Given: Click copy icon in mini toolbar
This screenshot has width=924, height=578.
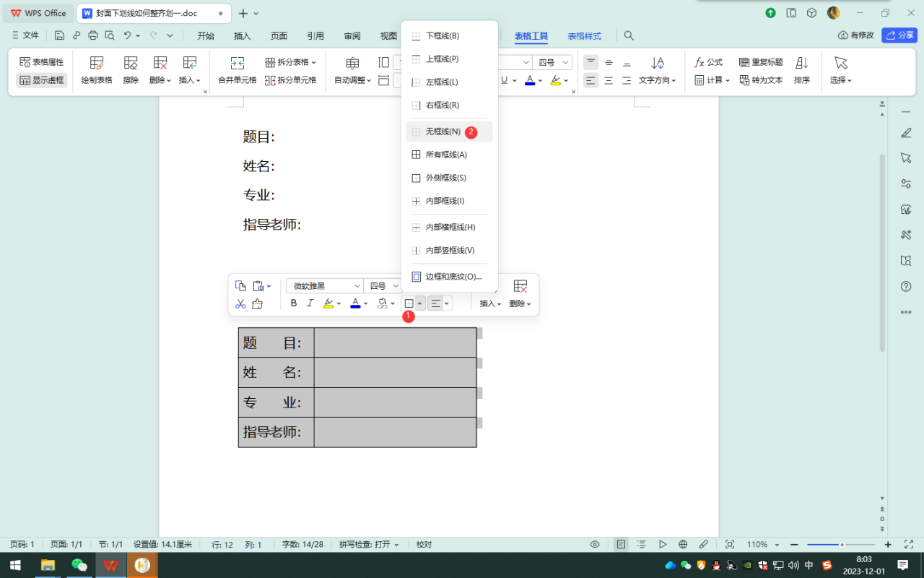Looking at the screenshot, I should [x=241, y=286].
